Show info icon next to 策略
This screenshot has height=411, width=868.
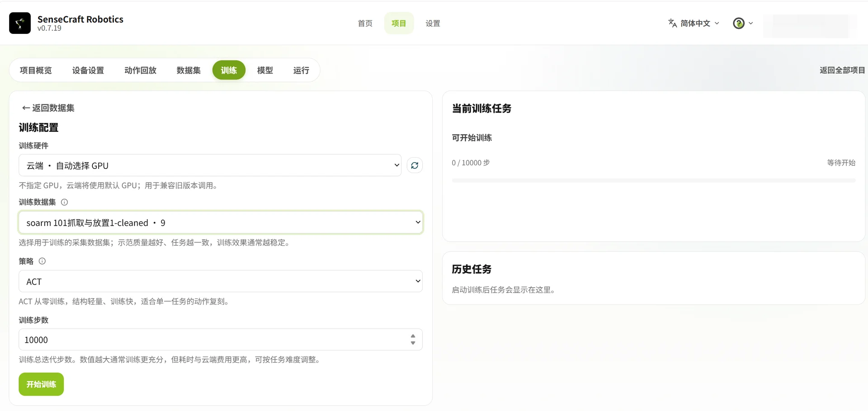[x=42, y=261]
